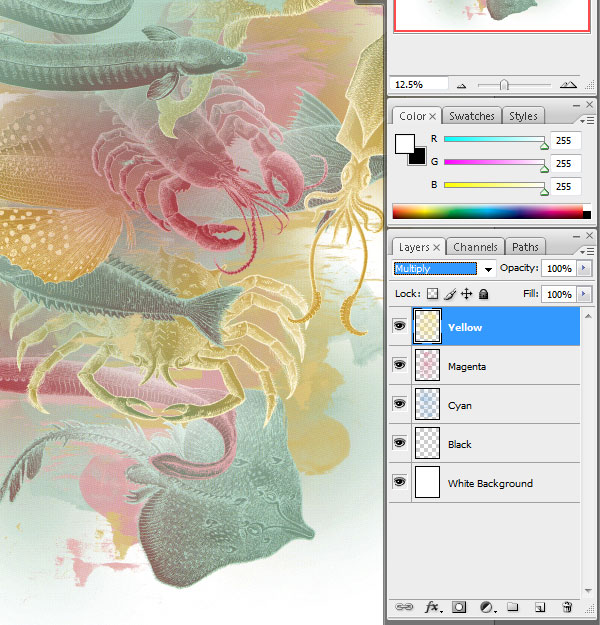The height and width of the screenshot is (625, 600).
Task: Close the Color tab
Action: (x=433, y=116)
